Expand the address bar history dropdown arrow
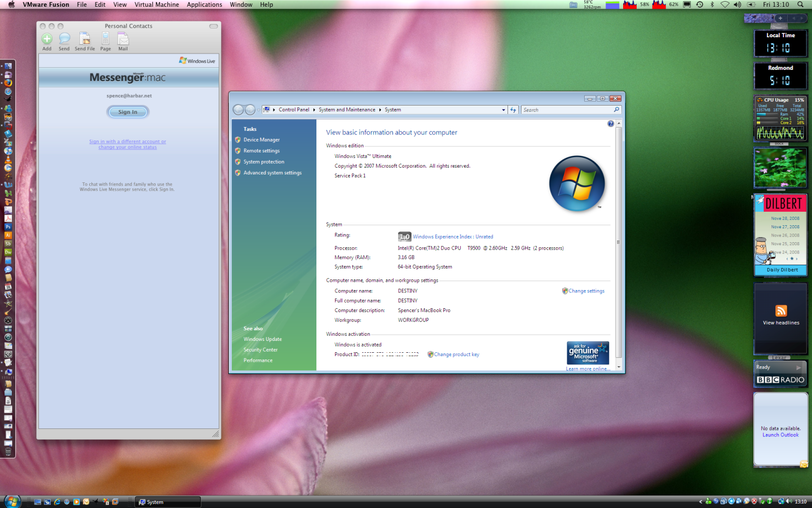This screenshot has height=508, width=812. tap(504, 110)
